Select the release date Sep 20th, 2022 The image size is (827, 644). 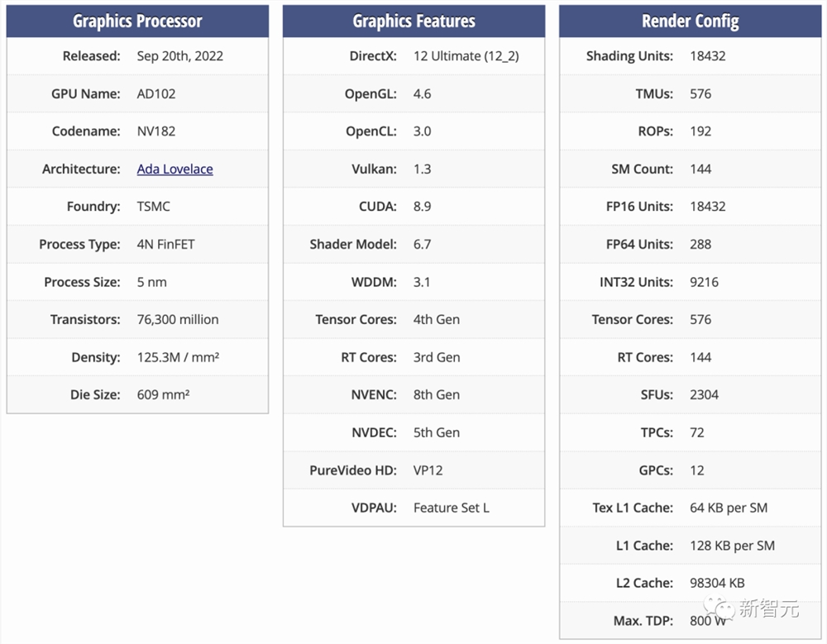coord(179,56)
